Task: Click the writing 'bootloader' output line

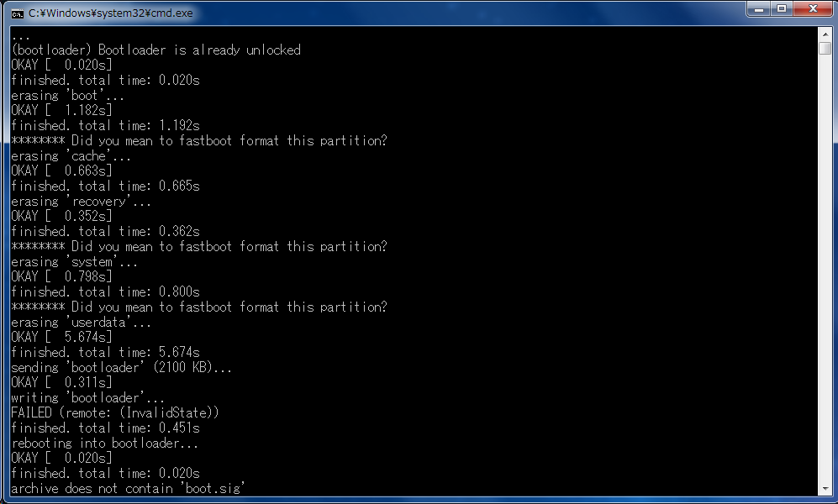Action: coord(87,398)
